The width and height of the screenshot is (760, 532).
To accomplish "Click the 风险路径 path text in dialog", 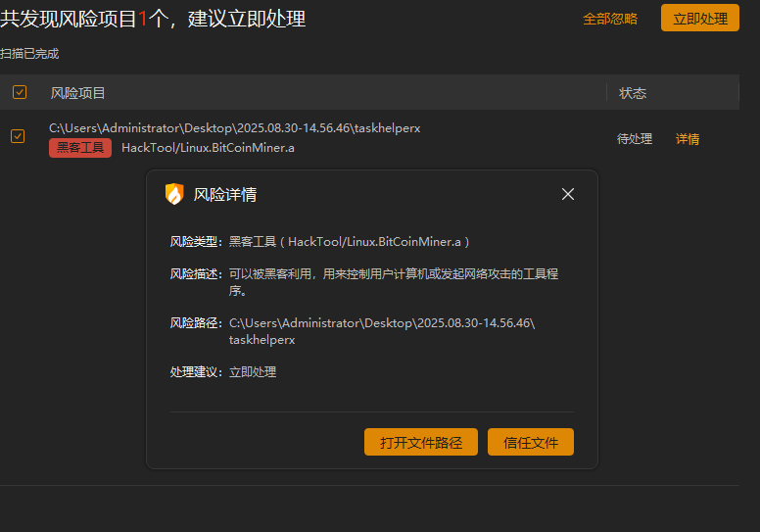I will click(x=382, y=331).
